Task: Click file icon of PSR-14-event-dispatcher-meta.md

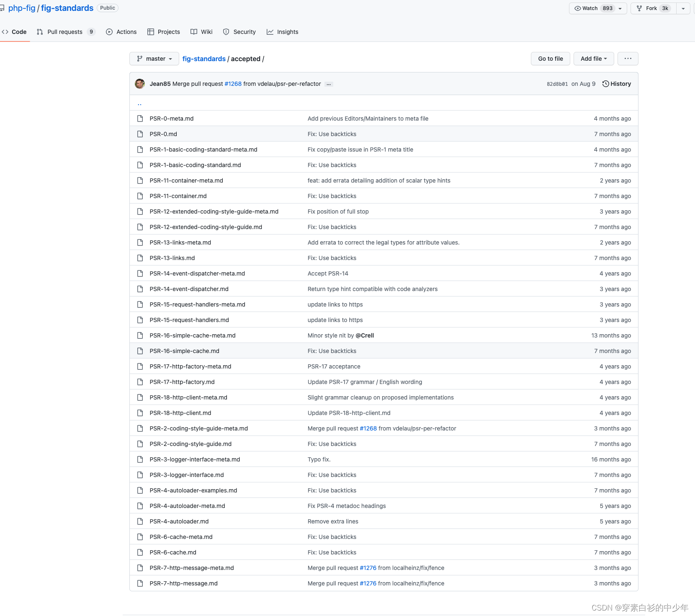Action: 140,273
